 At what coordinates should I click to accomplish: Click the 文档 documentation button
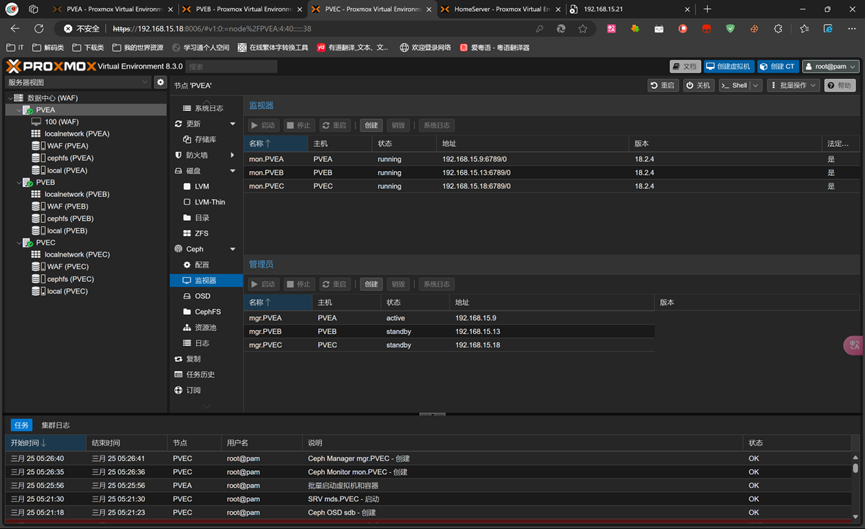pos(685,66)
